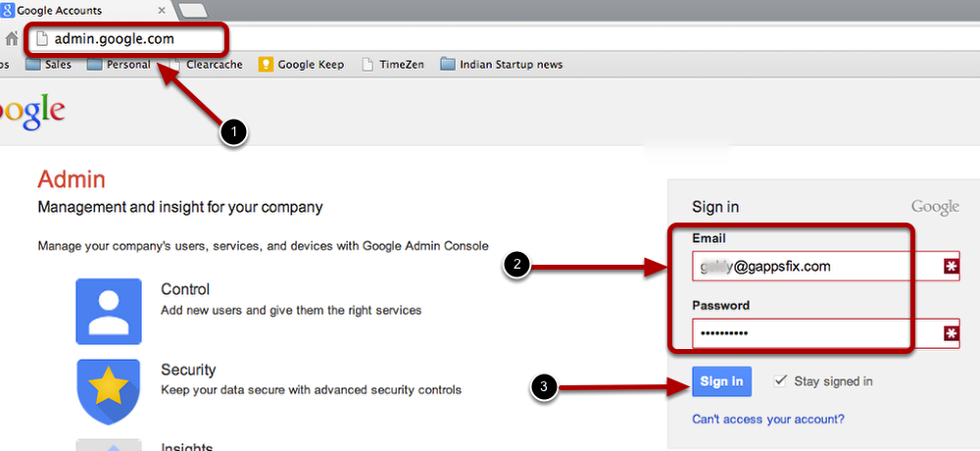This screenshot has width=980, height=451.
Task: Click the Admin heading text
Action: click(x=72, y=180)
